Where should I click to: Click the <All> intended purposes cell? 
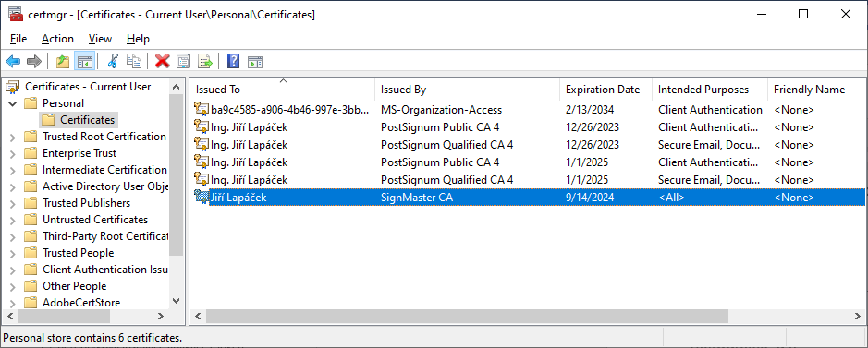[671, 198]
